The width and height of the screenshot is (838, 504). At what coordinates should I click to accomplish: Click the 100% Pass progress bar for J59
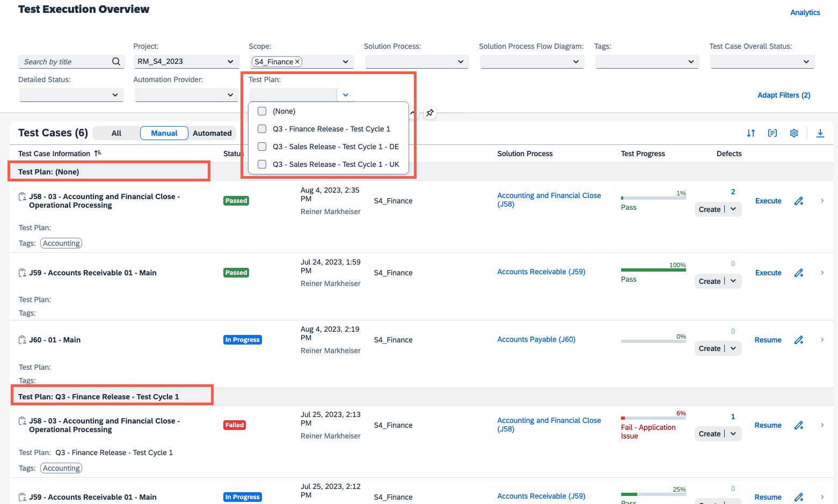[x=653, y=269]
